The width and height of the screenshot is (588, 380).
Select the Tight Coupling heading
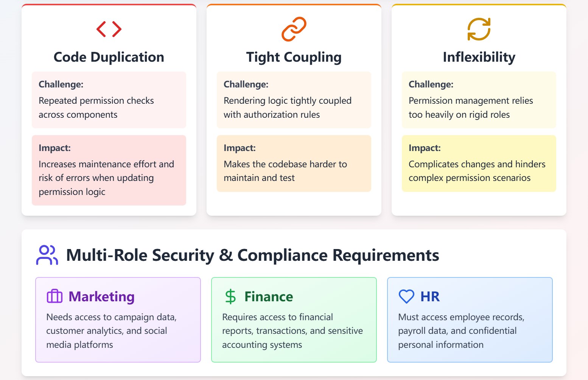(x=294, y=57)
